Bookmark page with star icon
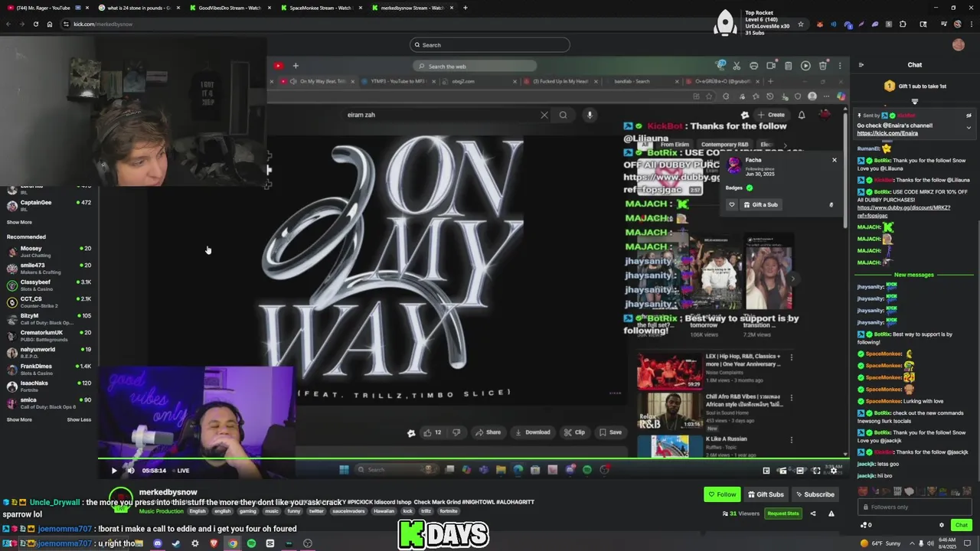Image resolution: width=980 pixels, height=551 pixels. (x=801, y=24)
